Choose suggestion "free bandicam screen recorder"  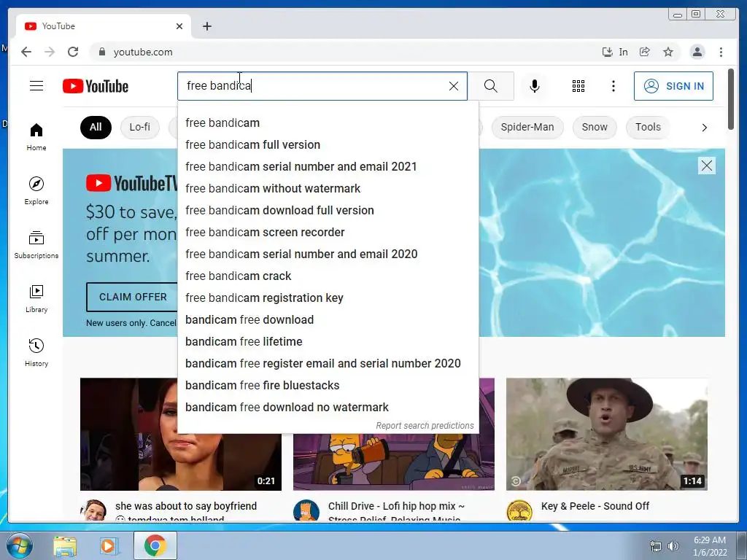[x=328, y=233]
